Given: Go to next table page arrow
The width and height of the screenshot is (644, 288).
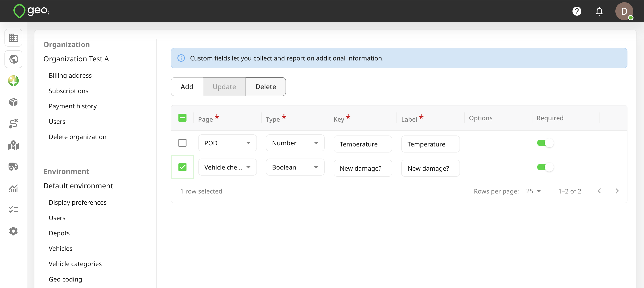Looking at the screenshot, I should pyautogui.click(x=617, y=191).
